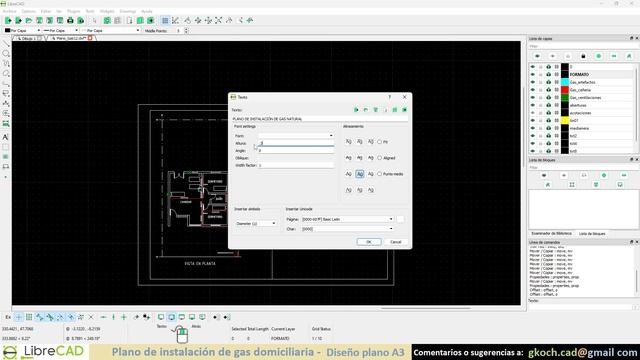Click the layer list Filter field
640x360 pixels.
pyautogui.click(x=584, y=47)
